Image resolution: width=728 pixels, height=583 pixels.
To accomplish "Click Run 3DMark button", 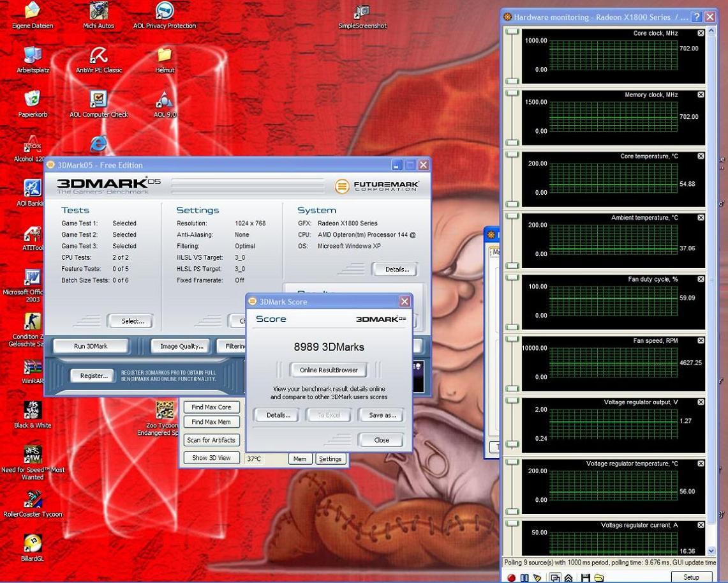I will (x=91, y=346).
